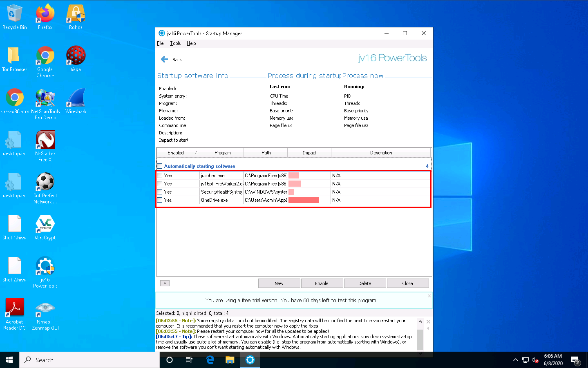Open the File menu

click(x=160, y=43)
